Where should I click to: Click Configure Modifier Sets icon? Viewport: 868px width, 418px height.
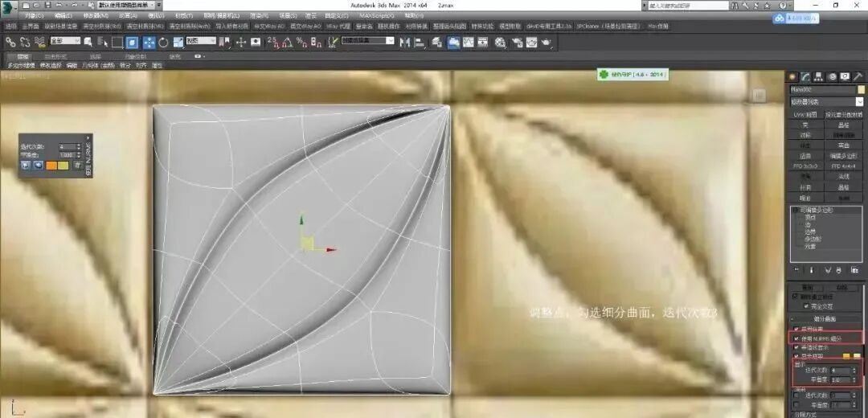tap(854, 270)
